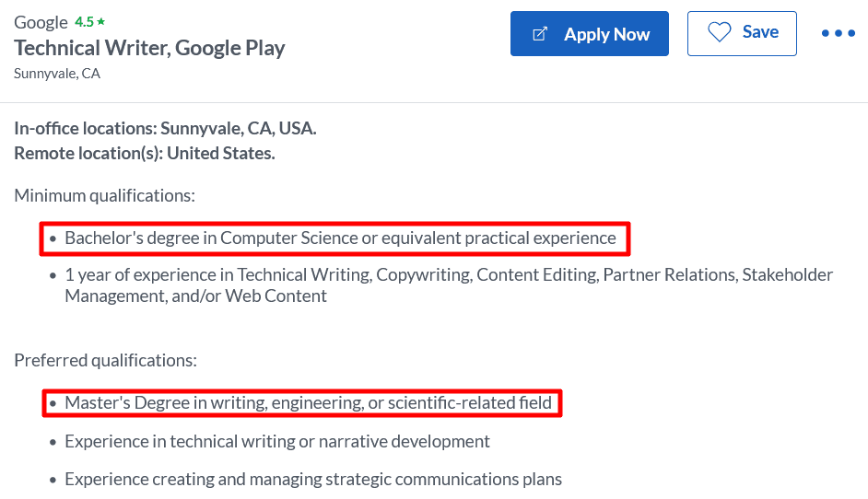Click the external link icon in Apply Now
The width and height of the screenshot is (868, 499).
click(541, 34)
